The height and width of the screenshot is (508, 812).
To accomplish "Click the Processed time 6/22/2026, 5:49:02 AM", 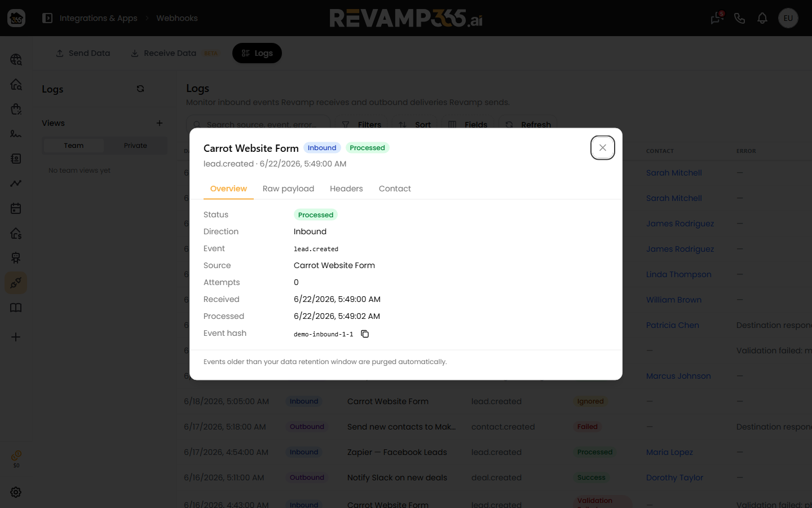I will coord(337,316).
